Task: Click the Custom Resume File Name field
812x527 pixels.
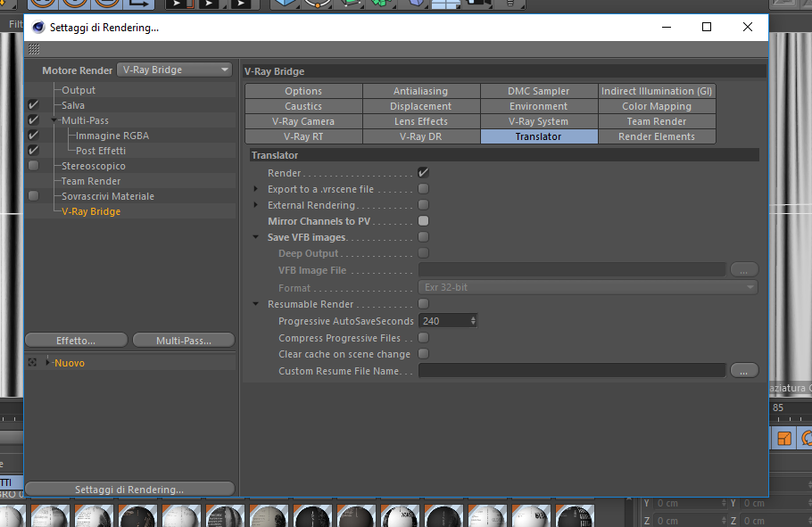Action: [x=572, y=370]
